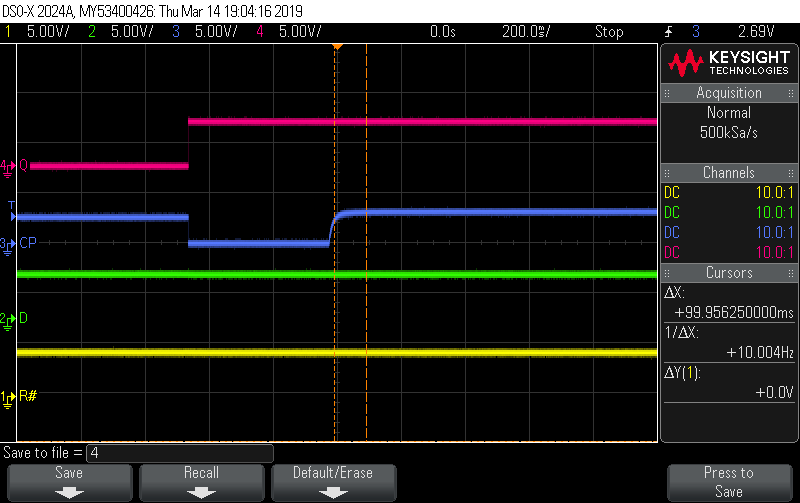Click magenta channel 4 DC 10.0:1 row

[x=729, y=252]
